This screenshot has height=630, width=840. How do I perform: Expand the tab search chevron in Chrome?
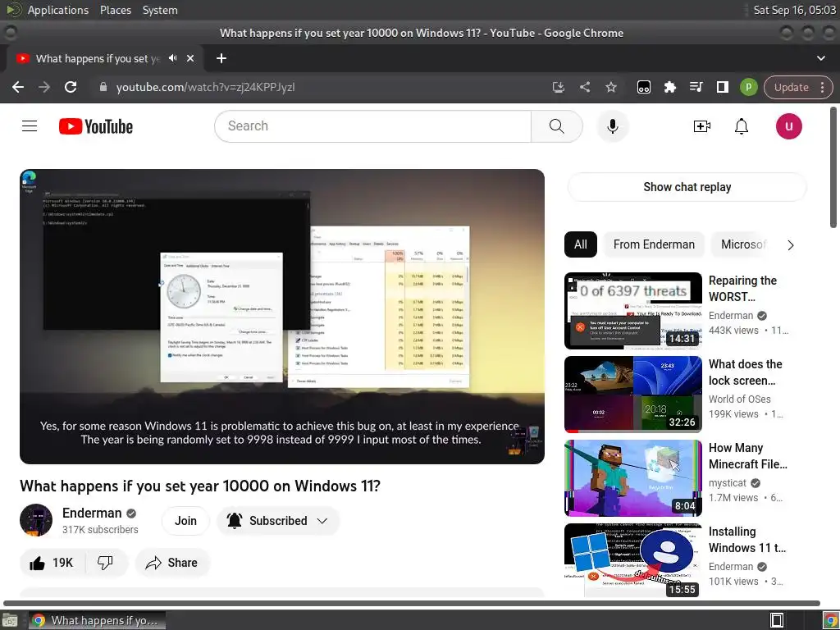[820, 58]
